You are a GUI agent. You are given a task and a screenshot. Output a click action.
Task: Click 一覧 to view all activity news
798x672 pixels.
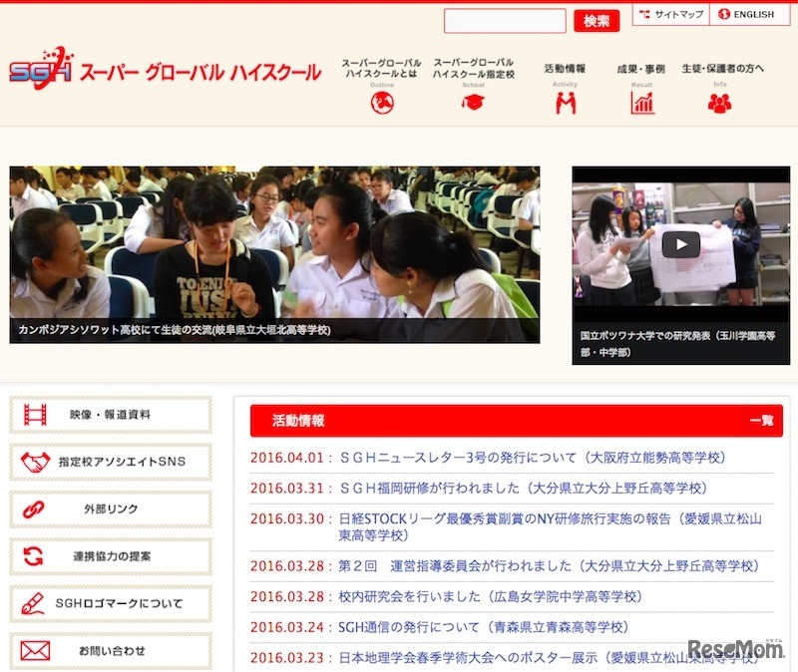(x=762, y=421)
